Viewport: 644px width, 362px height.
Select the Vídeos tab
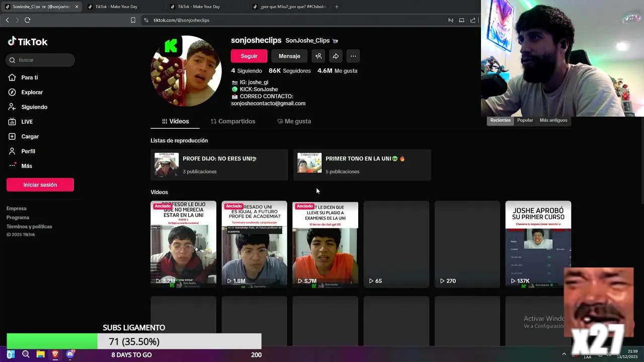click(x=175, y=121)
